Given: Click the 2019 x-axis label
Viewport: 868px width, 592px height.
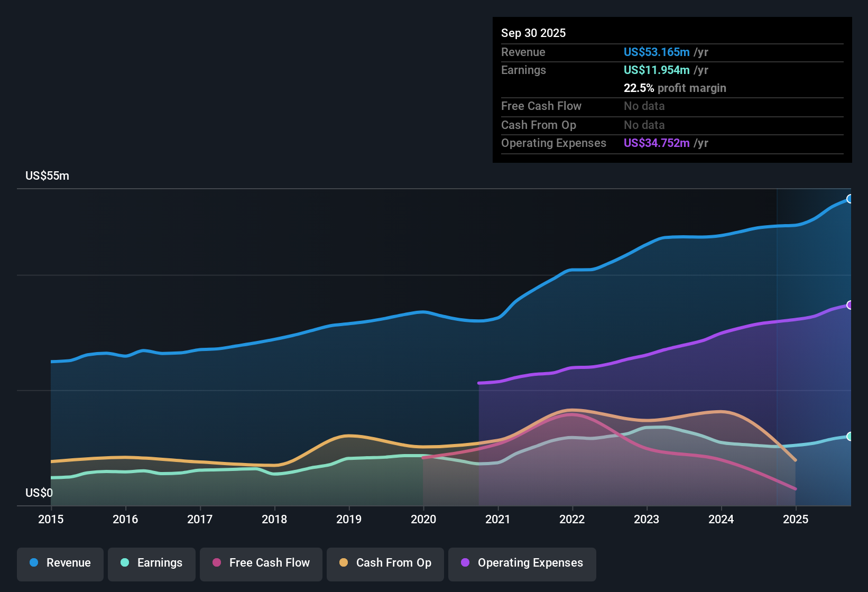Looking at the screenshot, I should point(349,519).
